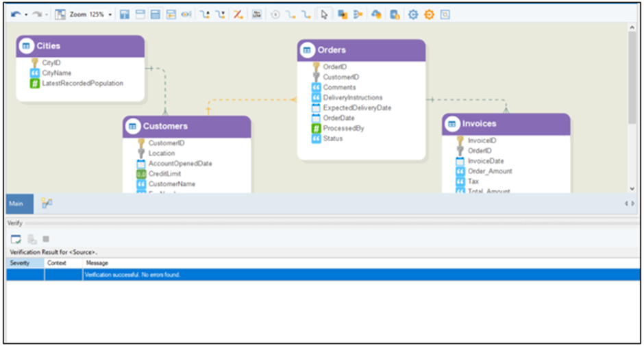Select the Orders entity header

pyautogui.click(x=361, y=50)
